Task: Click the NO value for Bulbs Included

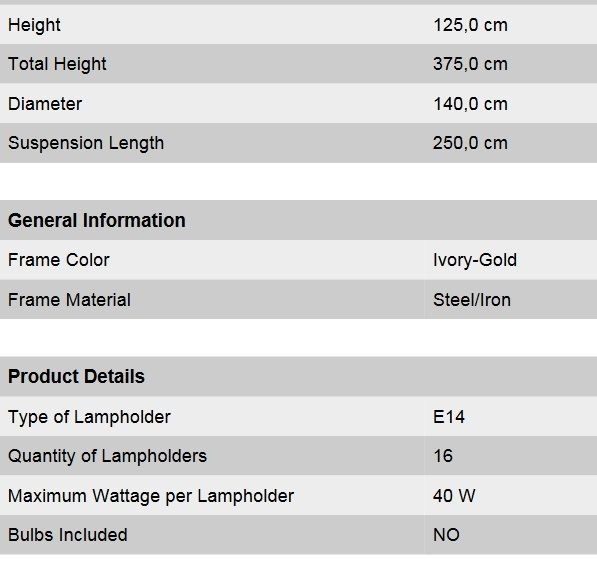Action: tap(446, 535)
